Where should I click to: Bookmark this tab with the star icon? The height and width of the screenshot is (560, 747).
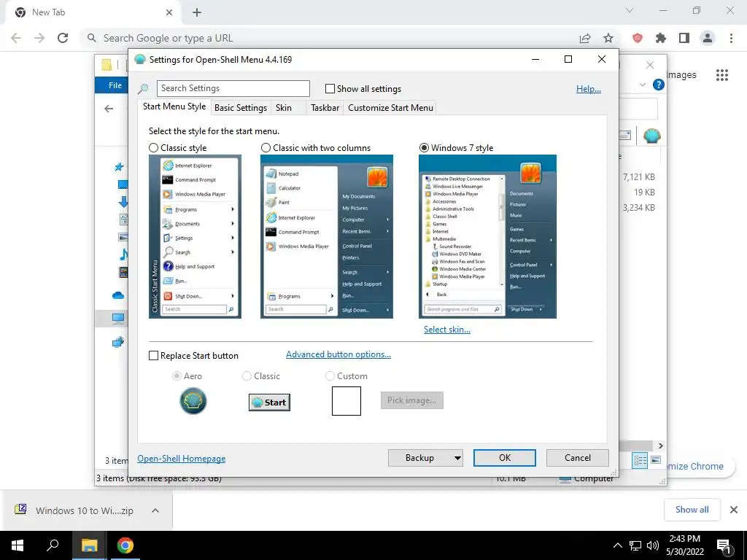click(x=608, y=38)
